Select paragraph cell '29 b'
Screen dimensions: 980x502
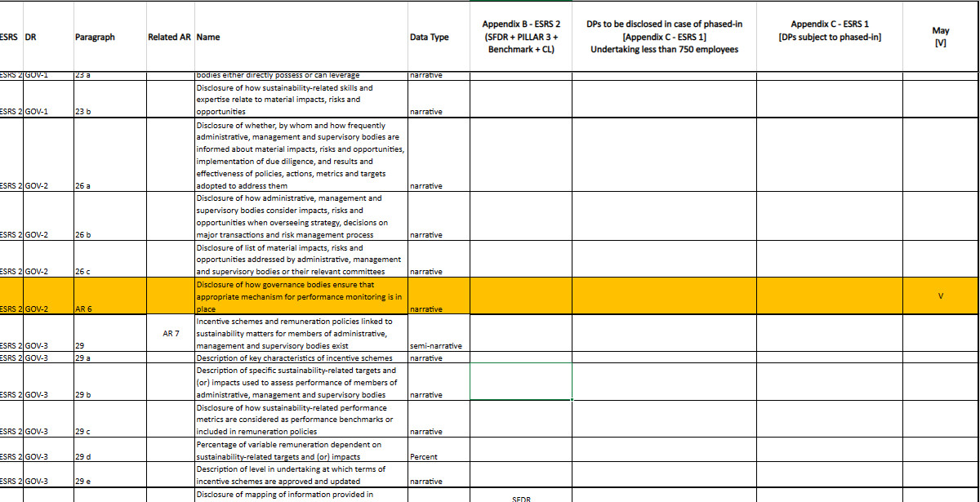coord(109,382)
